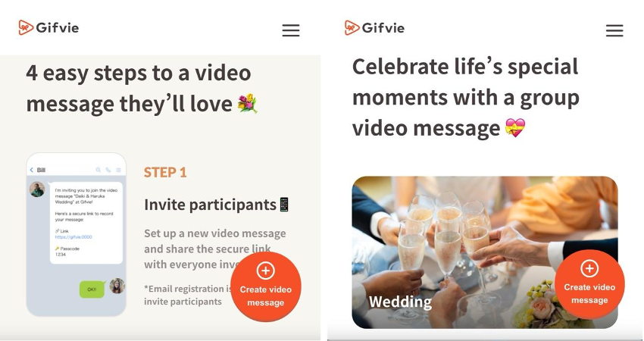Click the green OK!! chat bubble
This screenshot has width=644, height=341.
point(92,289)
